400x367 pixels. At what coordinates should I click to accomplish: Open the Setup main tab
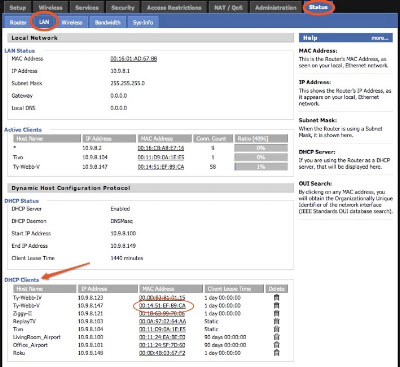17,7
